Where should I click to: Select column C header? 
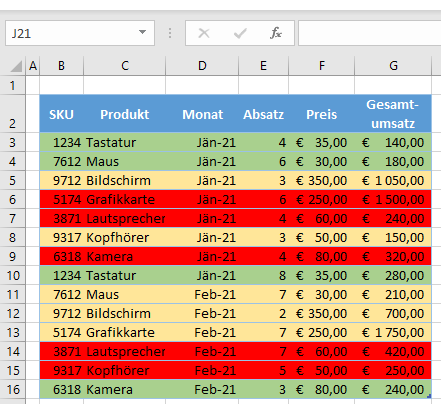point(125,66)
